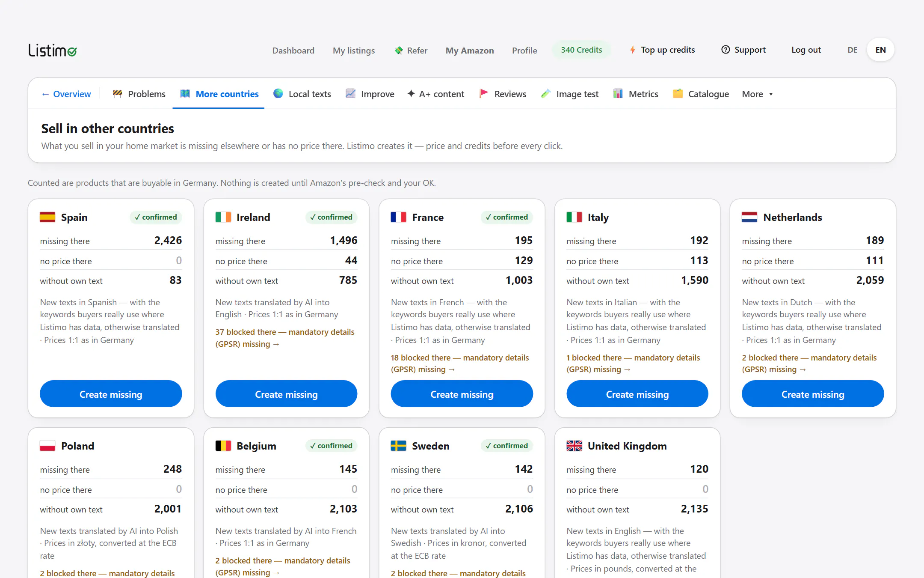Click the 340 Credits badge
The image size is (924, 578).
tap(581, 50)
